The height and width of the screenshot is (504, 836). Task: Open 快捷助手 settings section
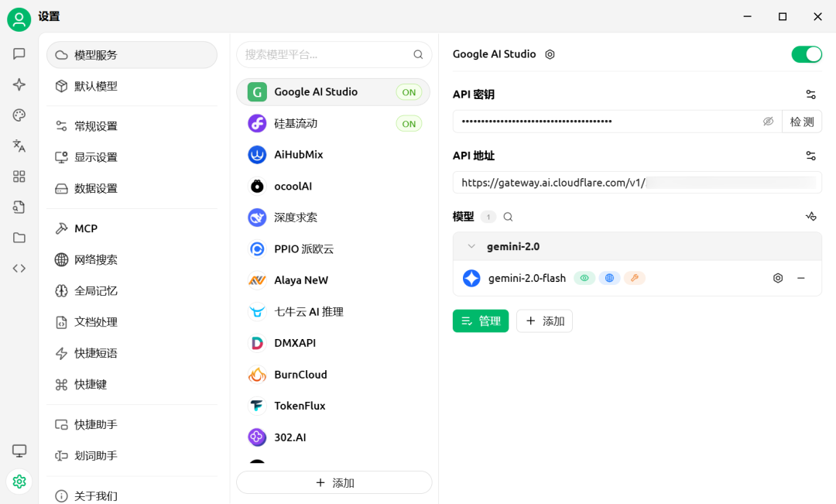point(132,424)
